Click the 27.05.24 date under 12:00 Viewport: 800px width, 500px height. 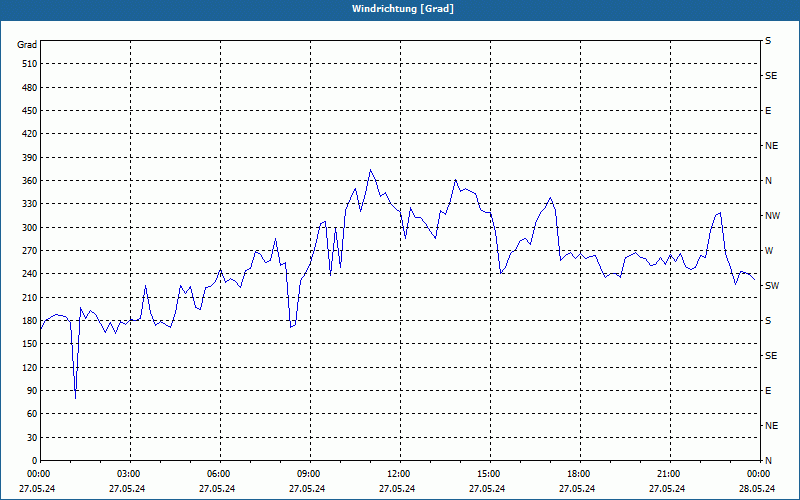click(397, 489)
